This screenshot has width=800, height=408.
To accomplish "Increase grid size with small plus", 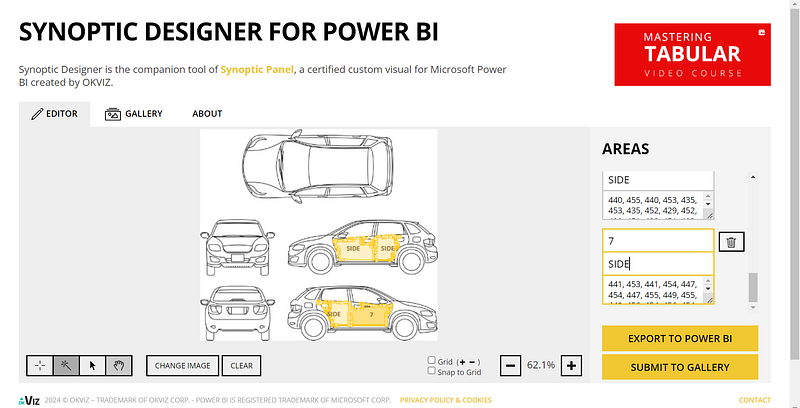I will click(462, 362).
